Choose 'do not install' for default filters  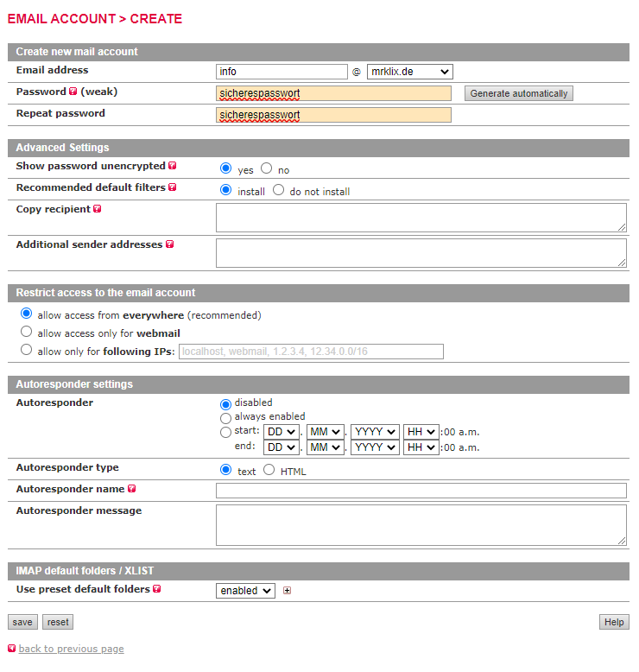(278, 189)
